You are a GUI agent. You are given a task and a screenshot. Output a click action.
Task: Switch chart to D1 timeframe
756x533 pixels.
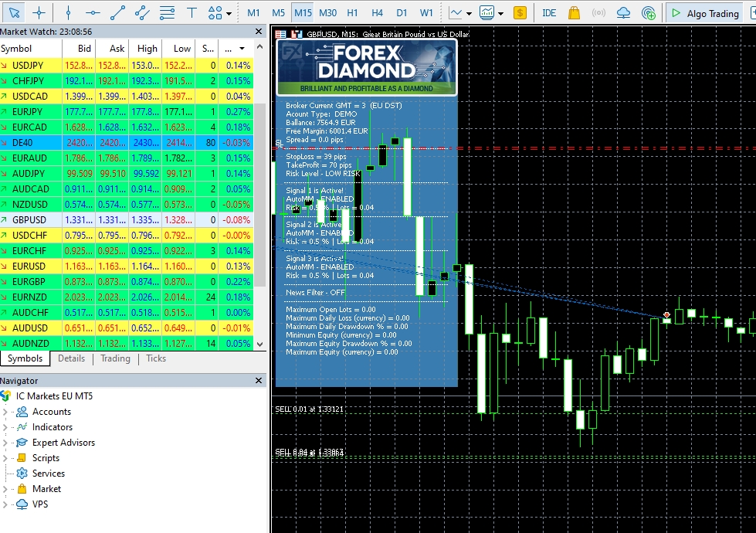[402, 13]
